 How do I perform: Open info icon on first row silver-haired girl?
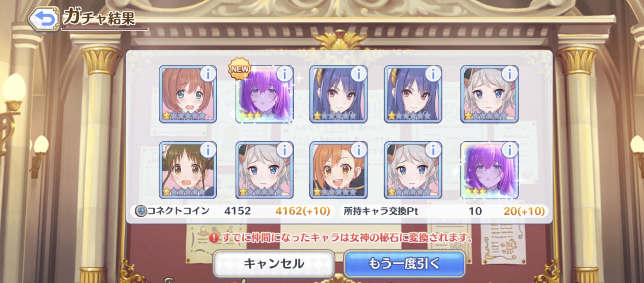click(x=510, y=74)
